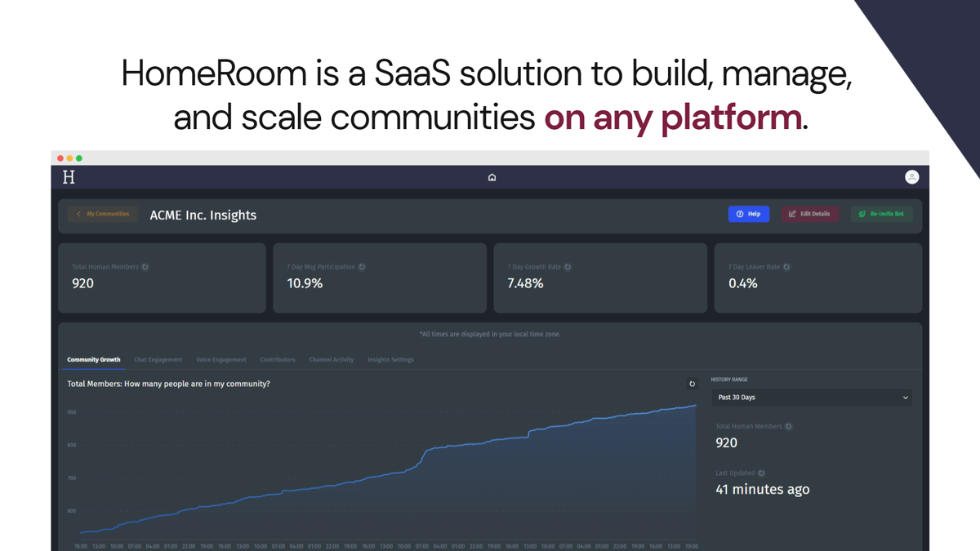Click the info icon next to 7 Day Msg Participation
This screenshot has height=551, width=980.
pyautogui.click(x=362, y=267)
